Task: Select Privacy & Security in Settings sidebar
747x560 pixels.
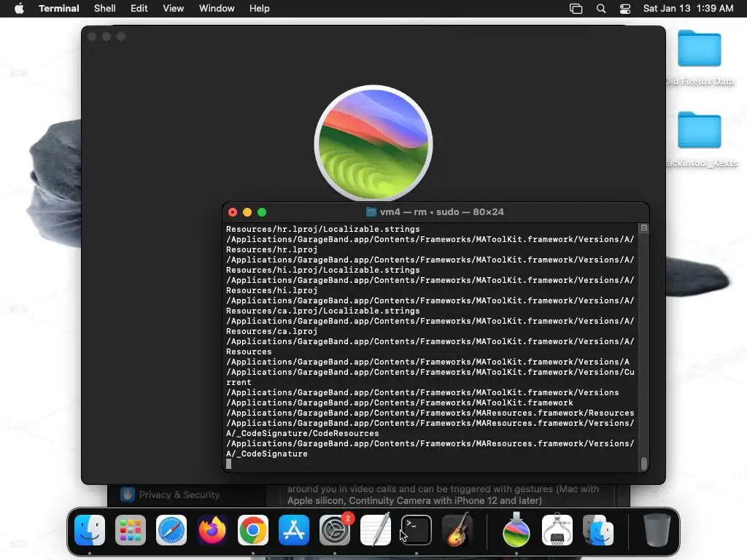Action: (x=179, y=495)
